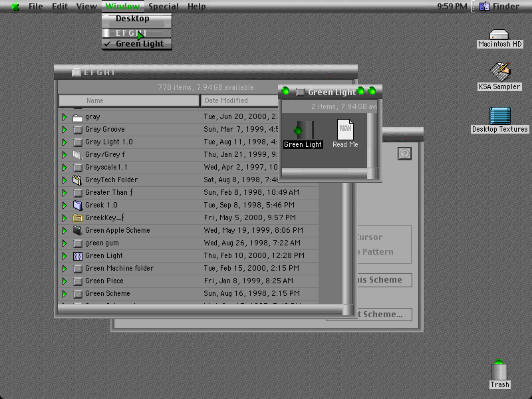Click the icon beside Green Machine folder
532x399 pixels.
point(78,269)
